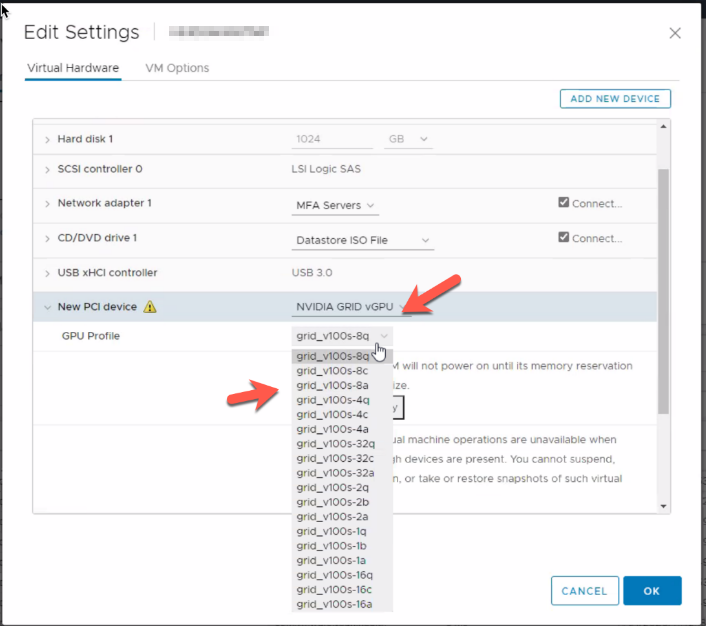
Task: Select the grid_v100s-32q profile
Action: [342, 444]
